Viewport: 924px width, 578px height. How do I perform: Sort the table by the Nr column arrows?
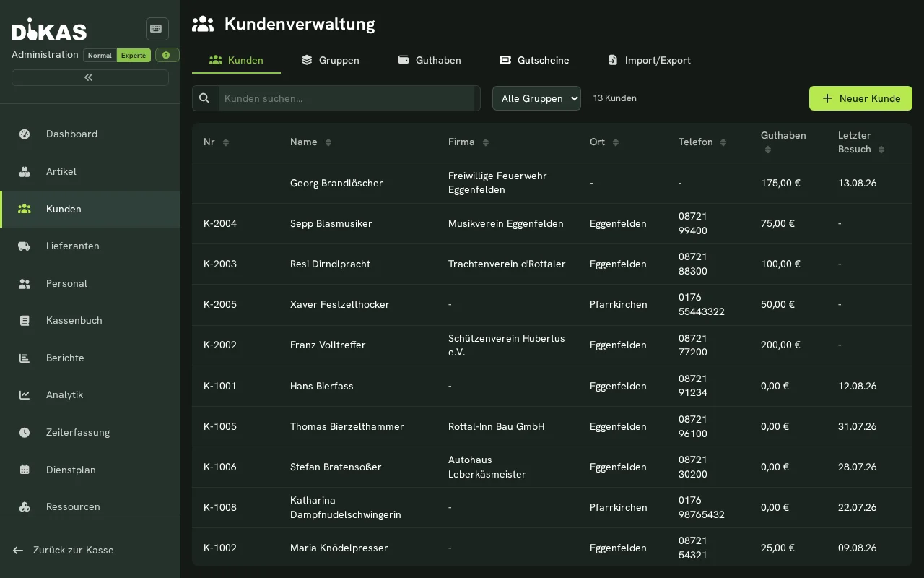click(226, 142)
